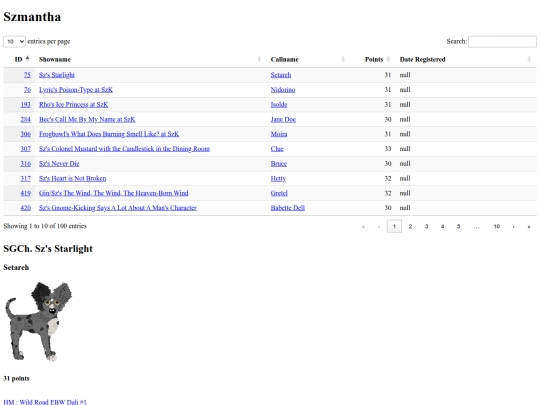
Task: Open ID link 306
Action: pos(25,134)
